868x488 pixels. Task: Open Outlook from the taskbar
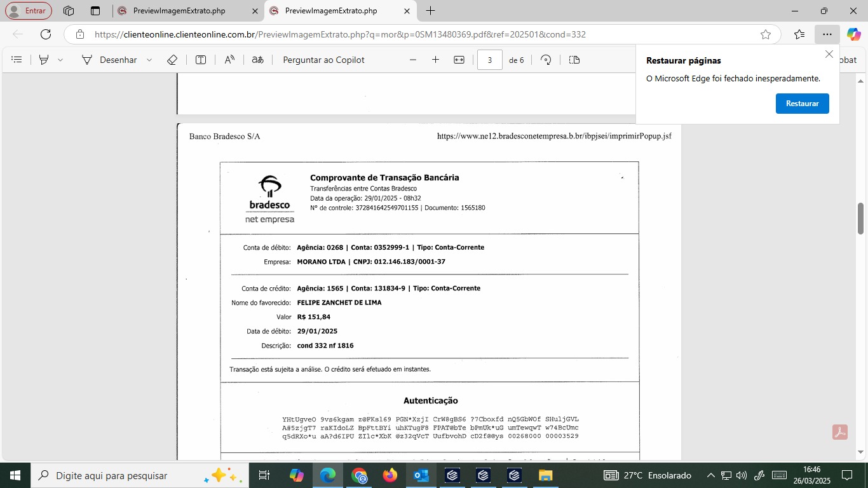point(421,475)
